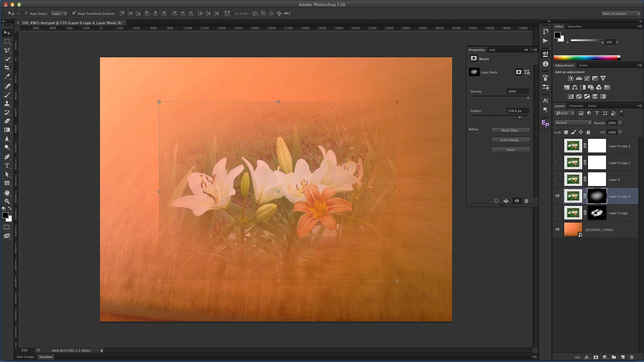Delete layer using trash icon in Layers panel
The width and height of the screenshot is (644, 362).
632,357
